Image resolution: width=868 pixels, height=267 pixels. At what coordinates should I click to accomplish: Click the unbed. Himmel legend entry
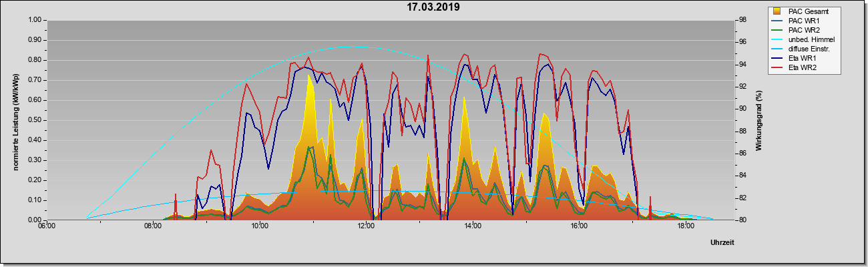click(805, 39)
